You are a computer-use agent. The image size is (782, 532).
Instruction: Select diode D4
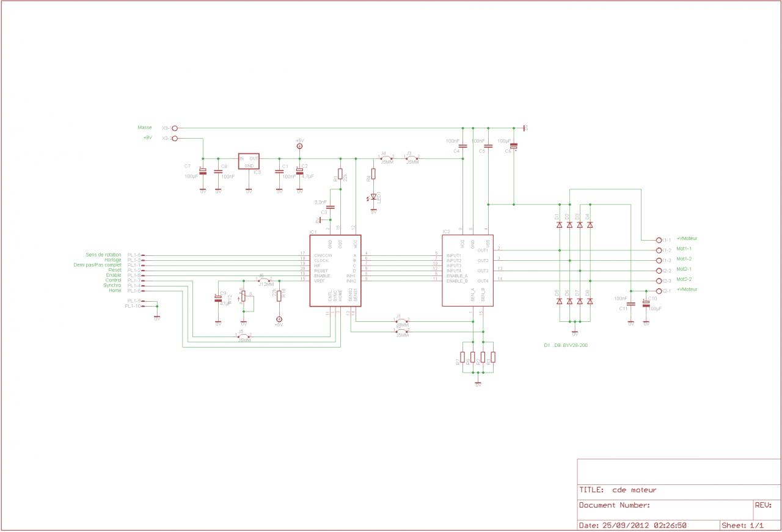coord(590,225)
